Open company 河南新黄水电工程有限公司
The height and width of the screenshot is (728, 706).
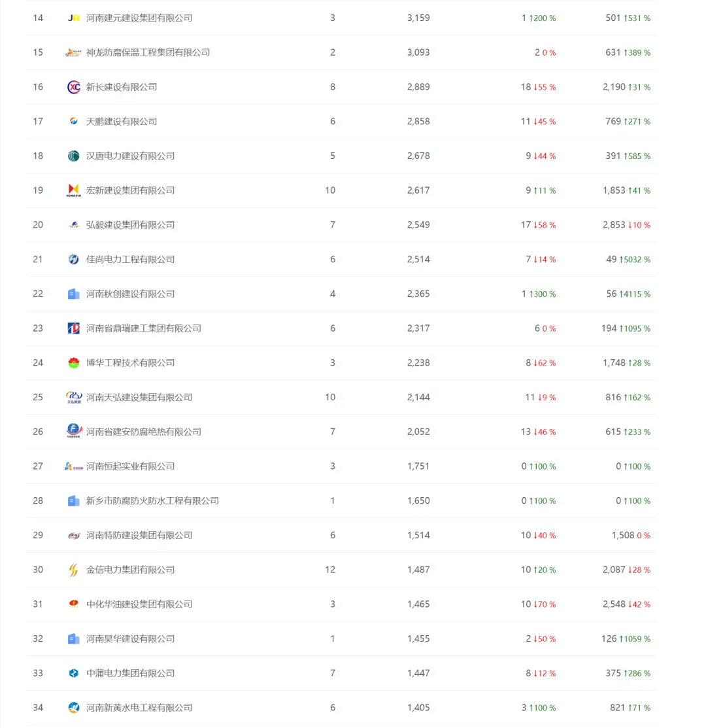pos(139,708)
